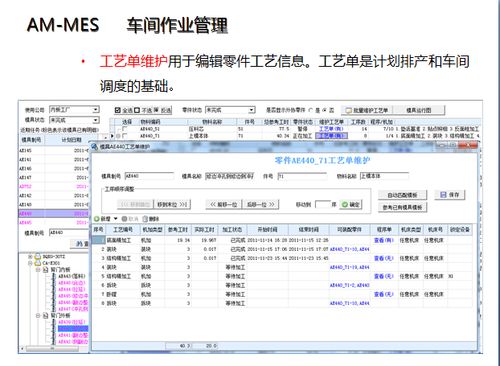Image resolution: width=500 pixels, height=366 pixels.
Task: Open the 零件状态 dropdown
Action: (x=252, y=110)
